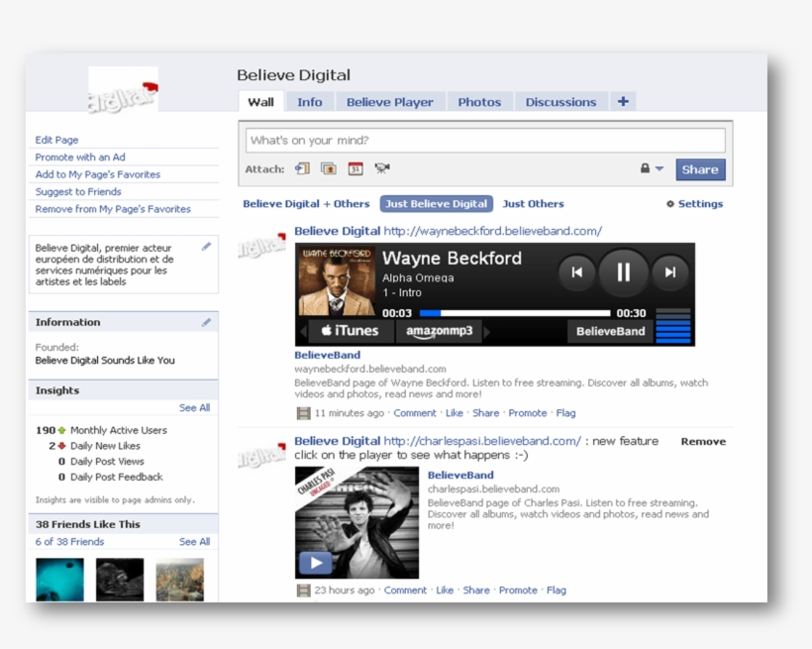
Task: Remove the Charles Pasi post
Action: (x=703, y=442)
